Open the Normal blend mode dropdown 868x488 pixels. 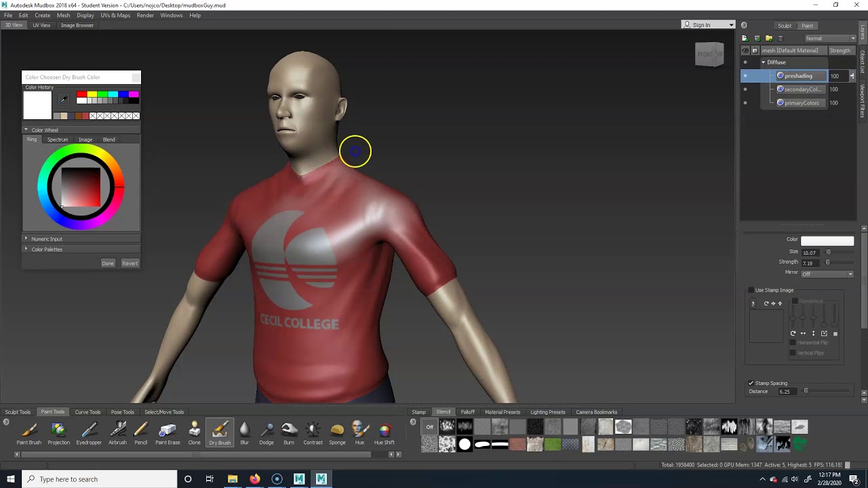point(830,38)
